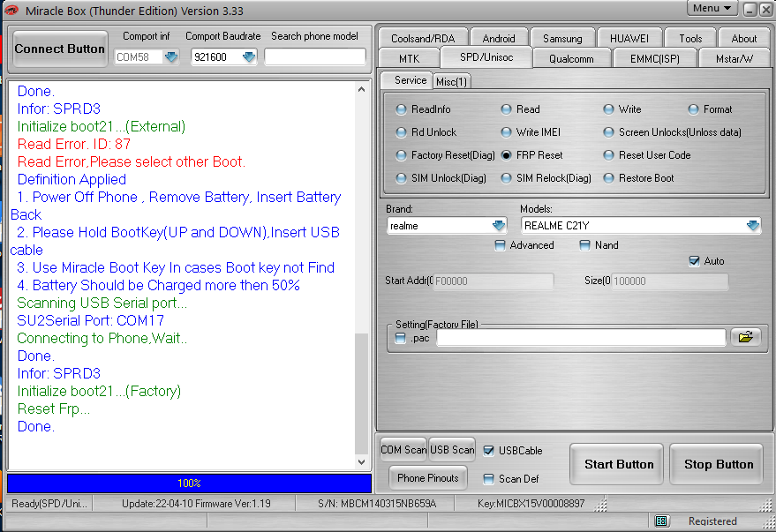Click the Stop Button
This screenshot has width=776, height=532.
coord(718,464)
